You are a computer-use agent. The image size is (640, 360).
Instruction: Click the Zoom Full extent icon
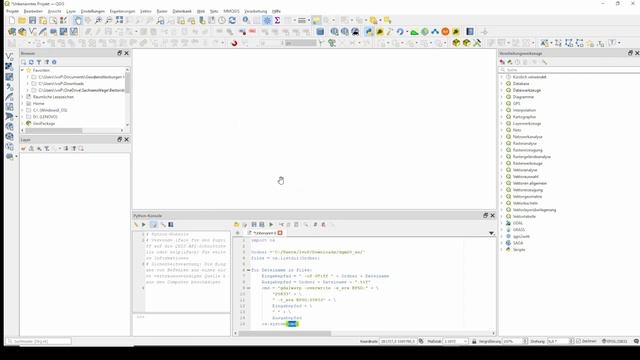tap(119, 20)
